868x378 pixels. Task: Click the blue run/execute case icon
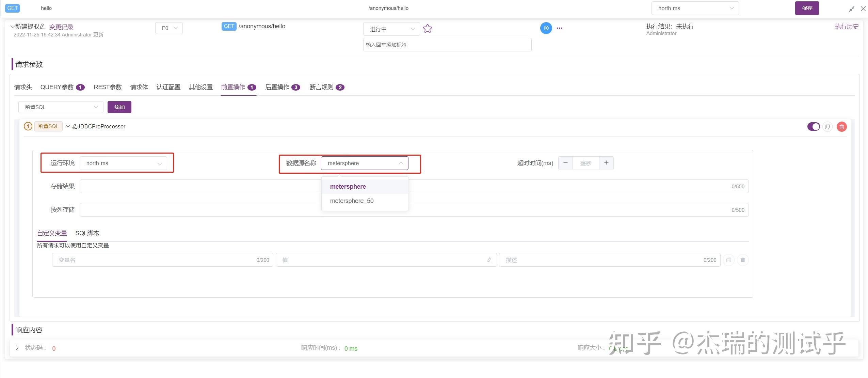(546, 28)
